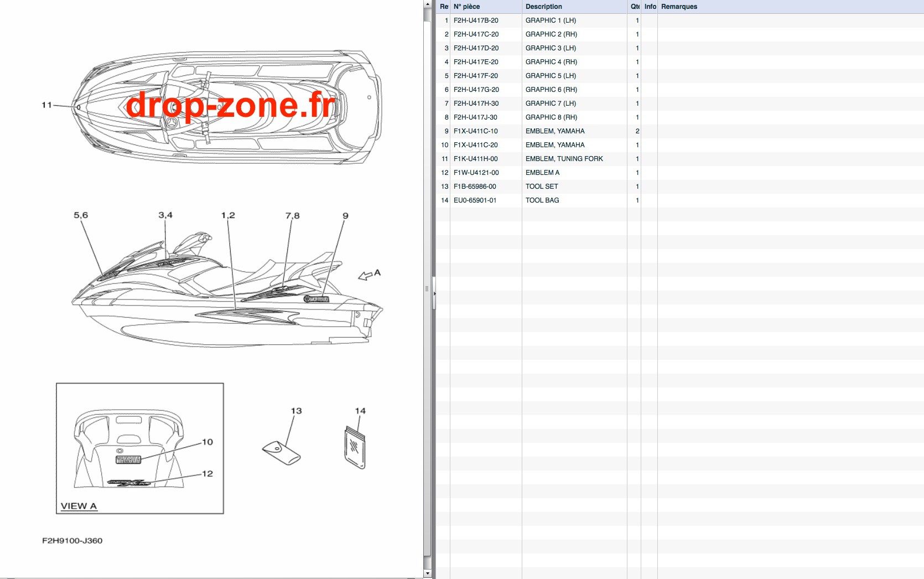Click GRAPHIC 1 (LH) description
Viewport: 924px width, 579px height.
[551, 20]
